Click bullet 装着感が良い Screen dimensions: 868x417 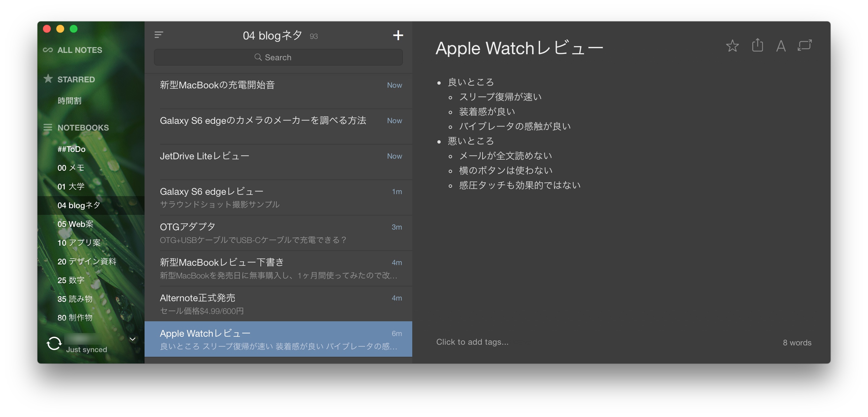point(487,111)
